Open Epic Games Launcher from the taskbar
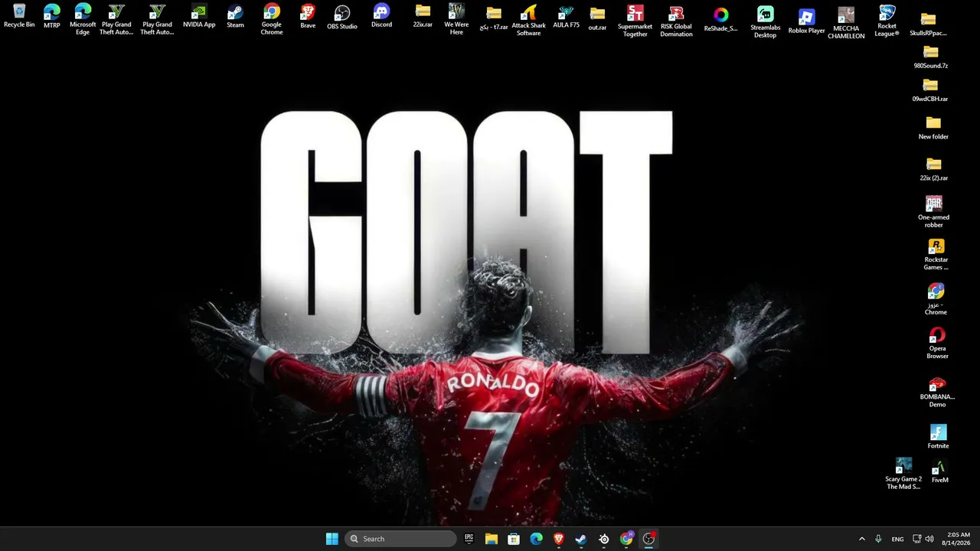The width and height of the screenshot is (980, 551). point(469,539)
